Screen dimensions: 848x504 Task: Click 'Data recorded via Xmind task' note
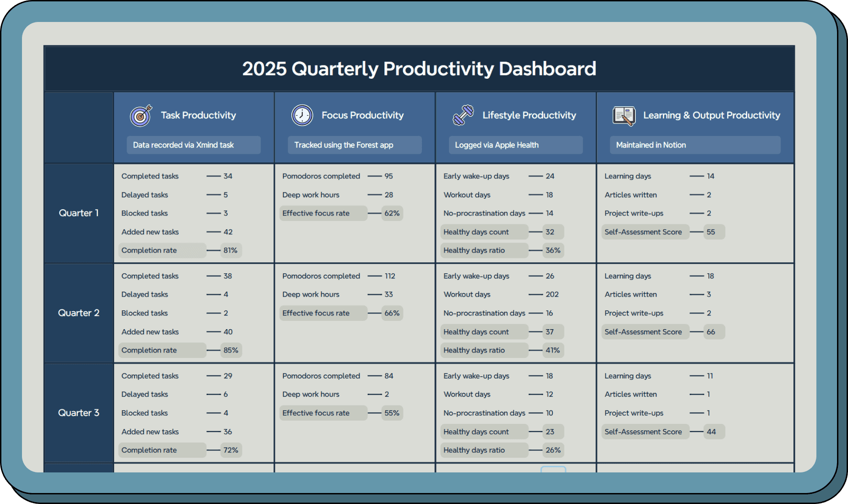tap(194, 145)
